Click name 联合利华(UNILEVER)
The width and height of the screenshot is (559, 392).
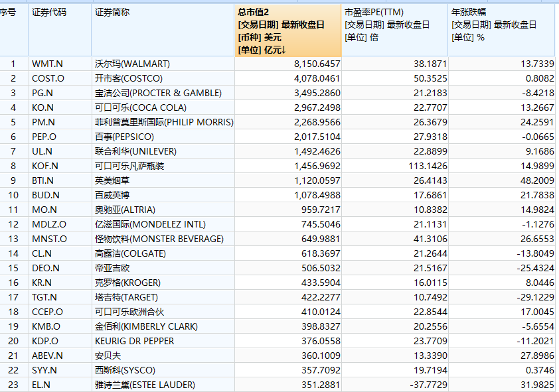click(x=136, y=152)
